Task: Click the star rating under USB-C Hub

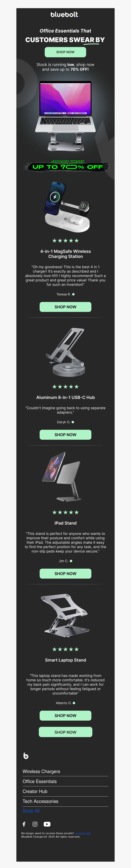Action: pyautogui.click(x=65, y=387)
